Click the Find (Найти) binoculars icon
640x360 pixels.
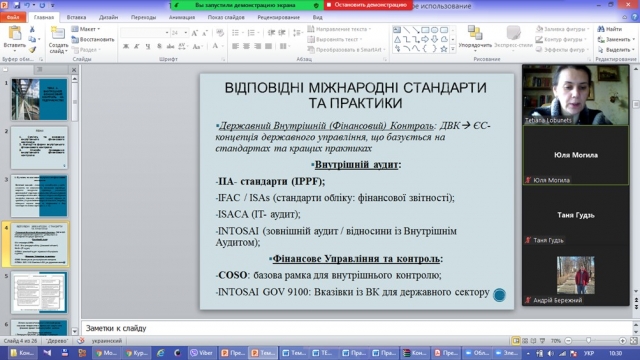pos(600,29)
